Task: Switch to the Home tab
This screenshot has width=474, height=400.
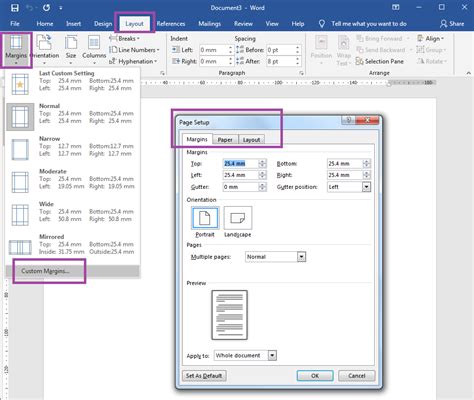Action: click(45, 24)
